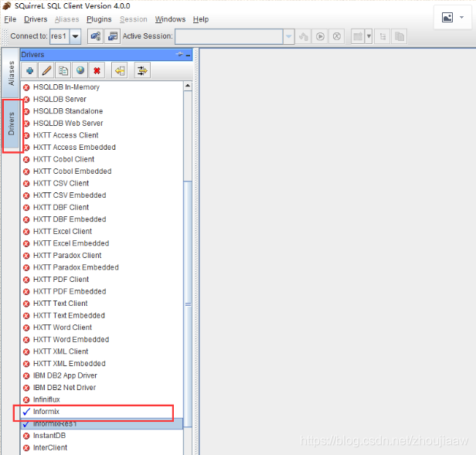The height and width of the screenshot is (455, 476).
Task: Click the Show loaded drivers filter icon
Action: pyautogui.click(x=142, y=71)
